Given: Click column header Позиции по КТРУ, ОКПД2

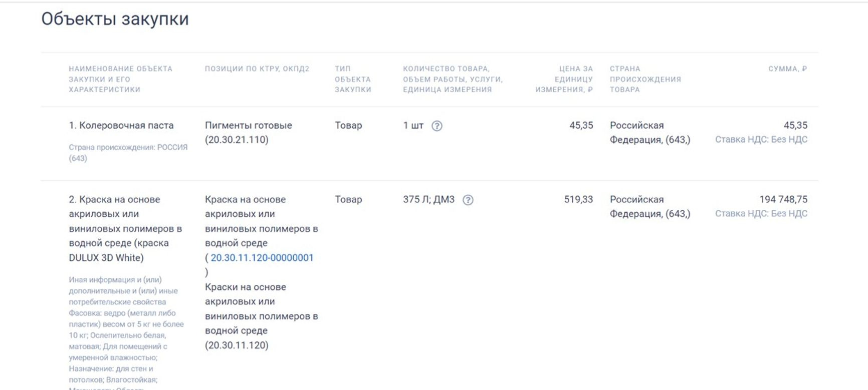Looking at the screenshot, I should point(257,69).
